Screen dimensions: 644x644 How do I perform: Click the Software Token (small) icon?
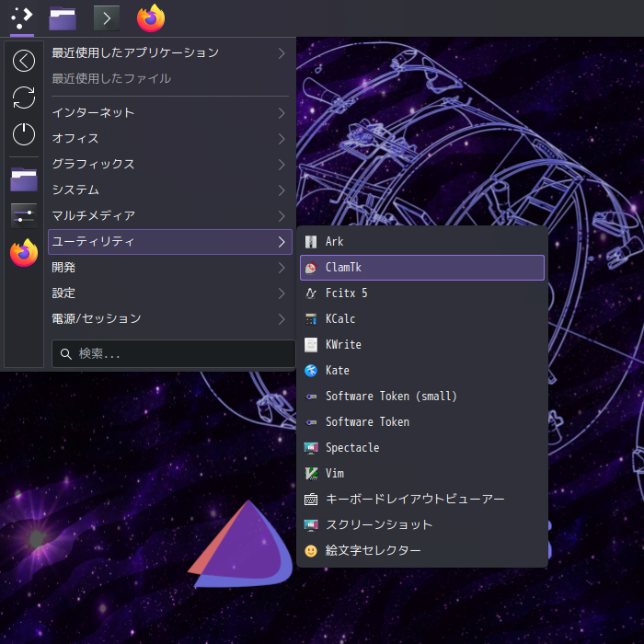311,397
